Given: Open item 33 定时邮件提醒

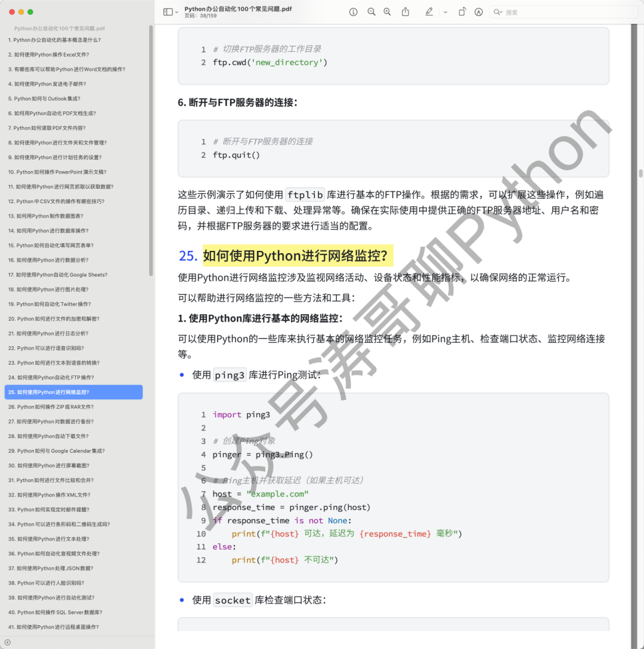Looking at the screenshot, I should coord(49,510).
